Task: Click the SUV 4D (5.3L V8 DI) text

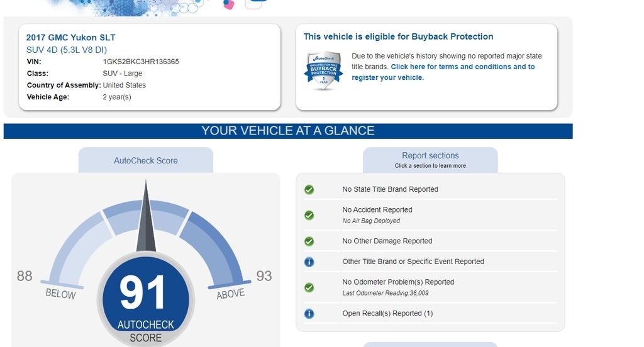Action: (67, 50)
